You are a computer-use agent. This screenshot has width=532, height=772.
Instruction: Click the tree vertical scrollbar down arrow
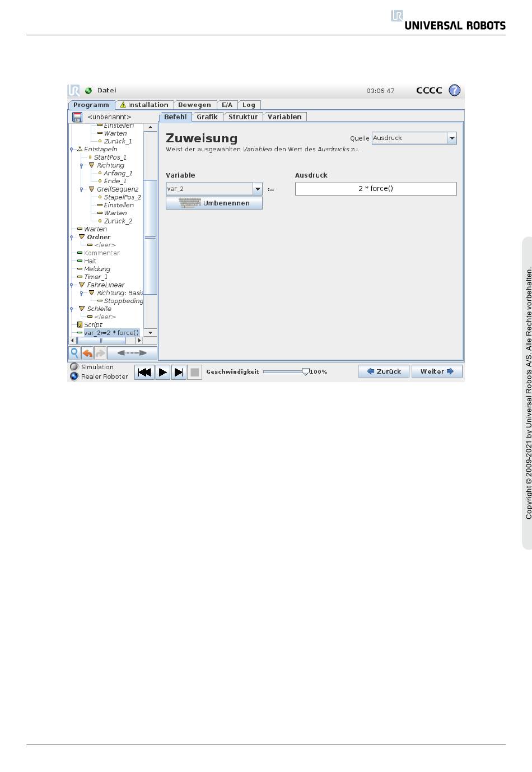[x=150, y=333]
